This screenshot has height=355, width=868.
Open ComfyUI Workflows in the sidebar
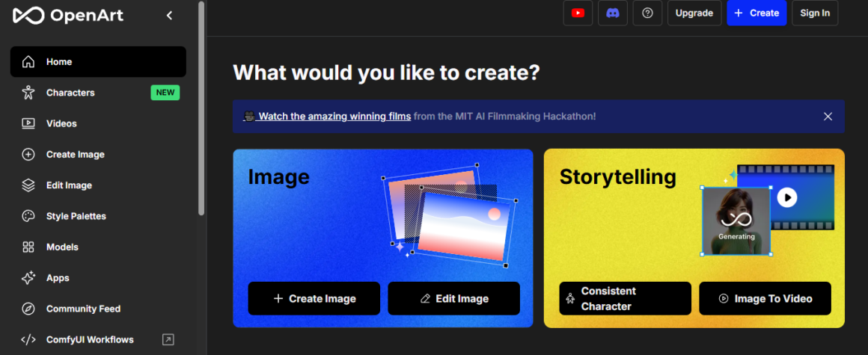tap(98, 339)
